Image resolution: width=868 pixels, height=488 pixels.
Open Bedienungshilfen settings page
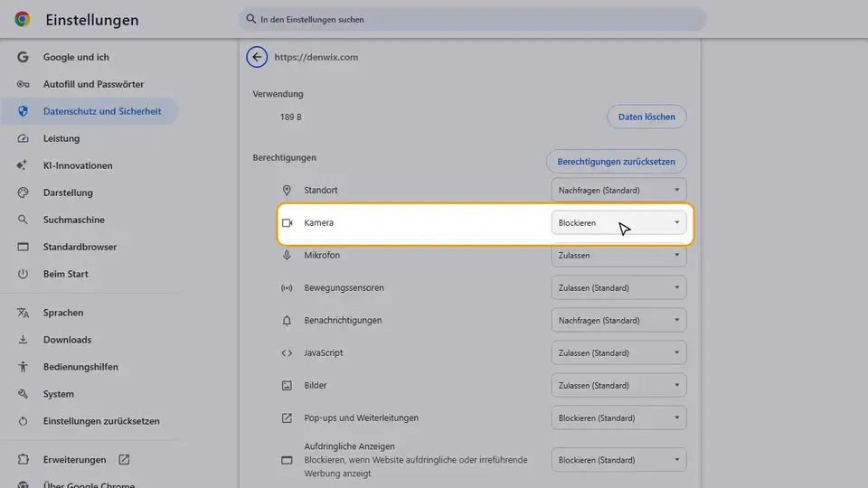pos(80,367)
